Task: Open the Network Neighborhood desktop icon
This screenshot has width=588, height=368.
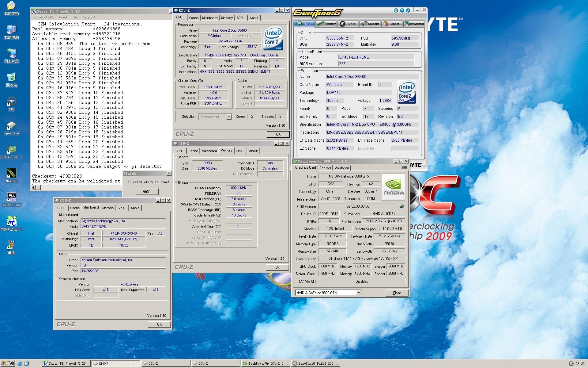Action: coord(11,56)
